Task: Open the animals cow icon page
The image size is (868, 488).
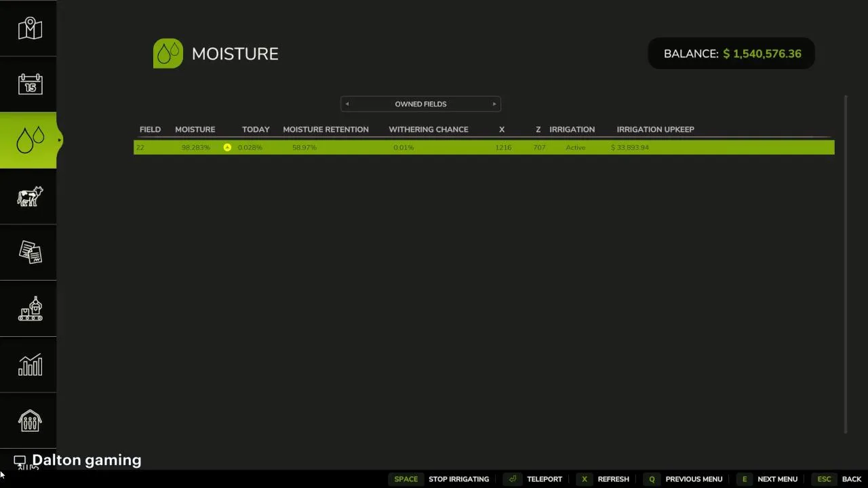Action: (30, 197)
